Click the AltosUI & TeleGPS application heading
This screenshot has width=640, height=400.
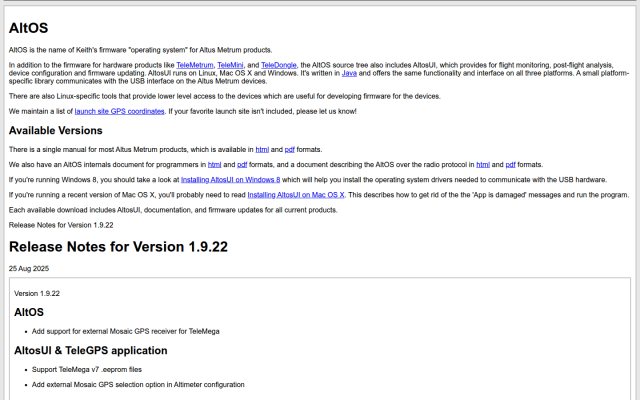pyautogui.click(x=91, y=350)
